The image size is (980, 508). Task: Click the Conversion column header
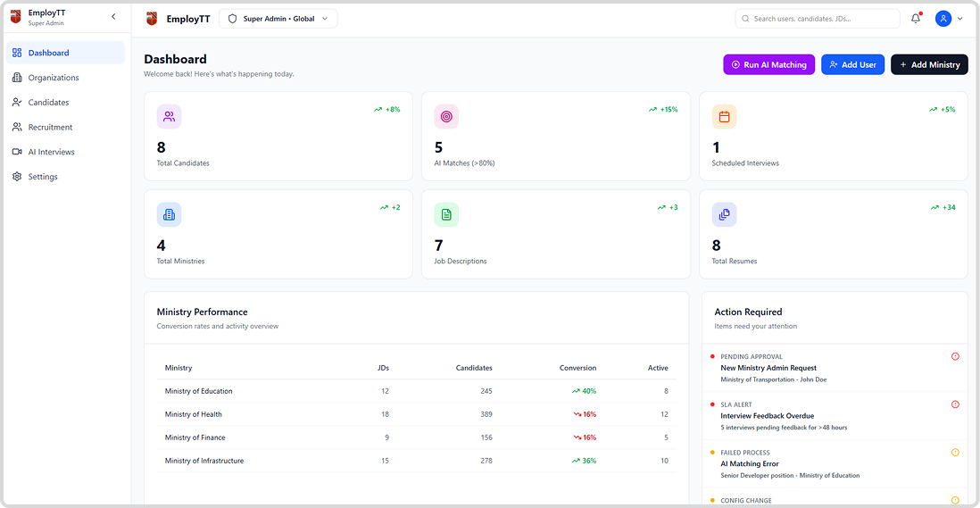pyautogui.click(x=577, y=368)
